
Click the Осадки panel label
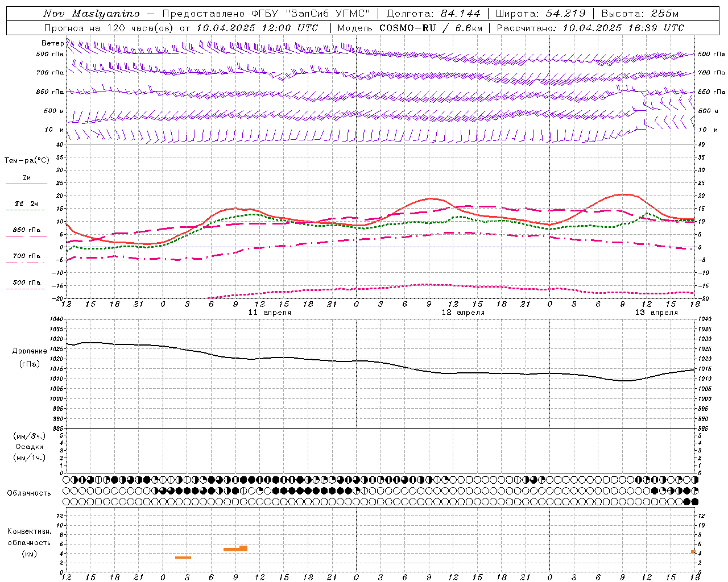tap(30, 447)
